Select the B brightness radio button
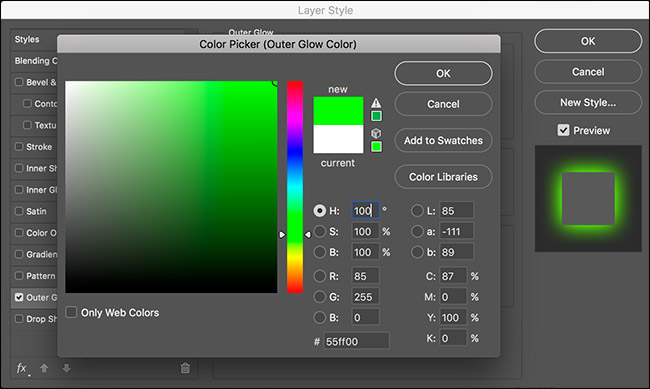 click(320, 252)
